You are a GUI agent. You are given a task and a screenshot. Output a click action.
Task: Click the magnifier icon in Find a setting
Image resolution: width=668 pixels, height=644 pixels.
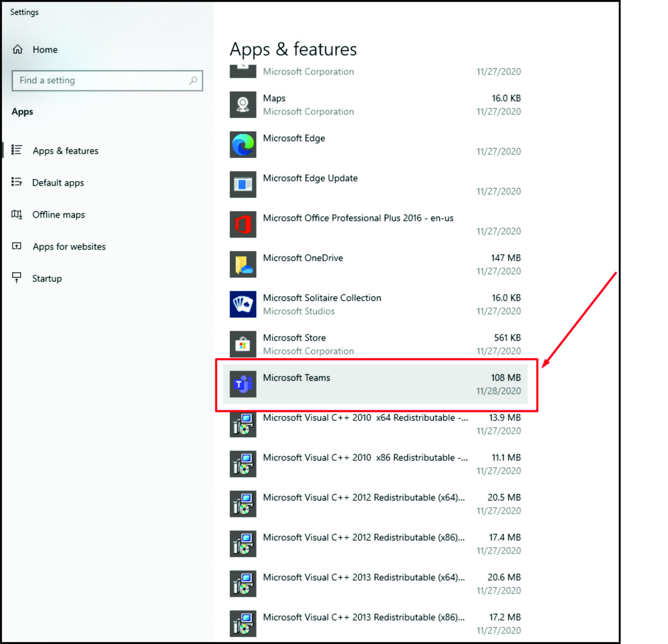194,80
